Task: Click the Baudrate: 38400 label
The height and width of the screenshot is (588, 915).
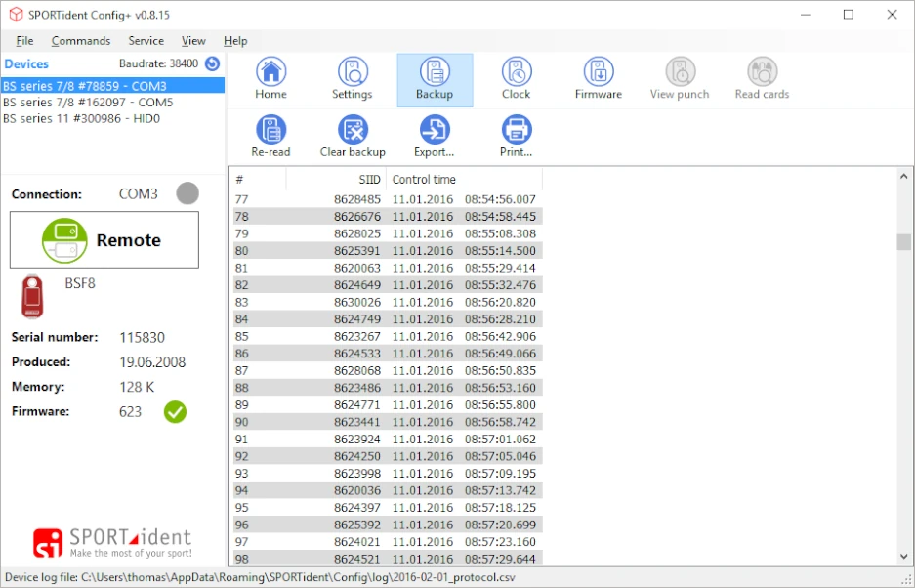Action: click(x=159, y=63)
